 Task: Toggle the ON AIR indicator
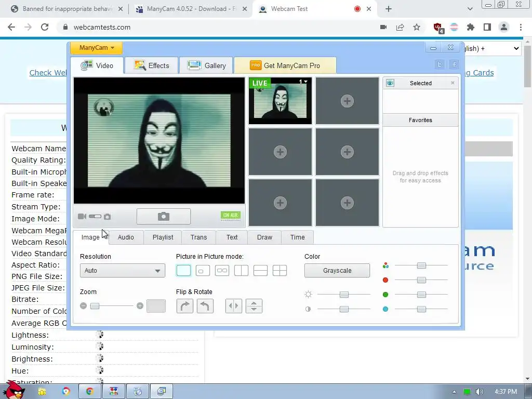[x=231, y=216]
